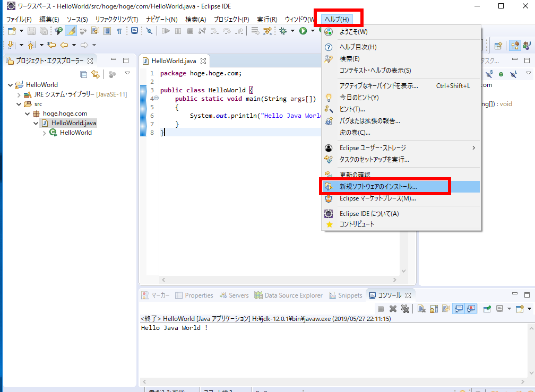Switch to the Data Source Explorer tab
This screenshot has height=392, width=535.
(x=288, y=295)
